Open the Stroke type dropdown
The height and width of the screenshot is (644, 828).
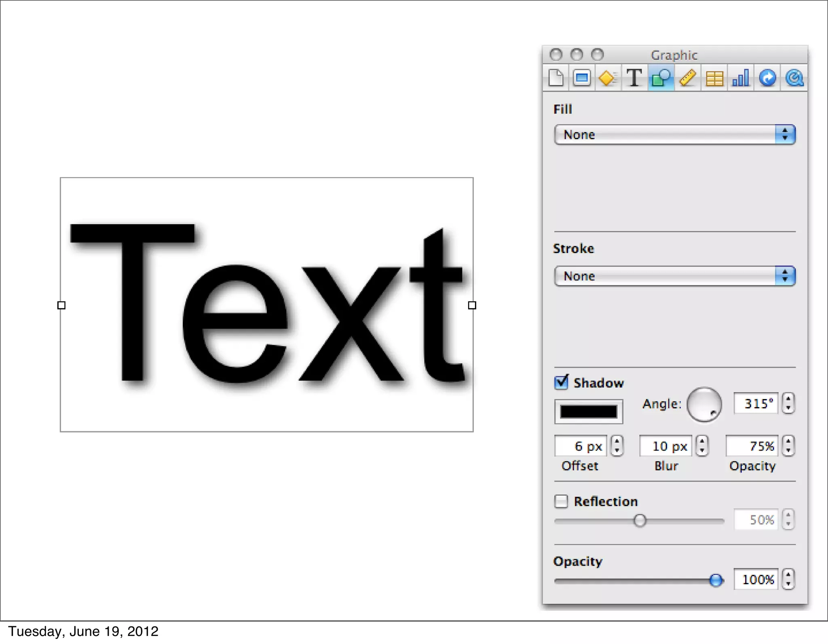674,276
